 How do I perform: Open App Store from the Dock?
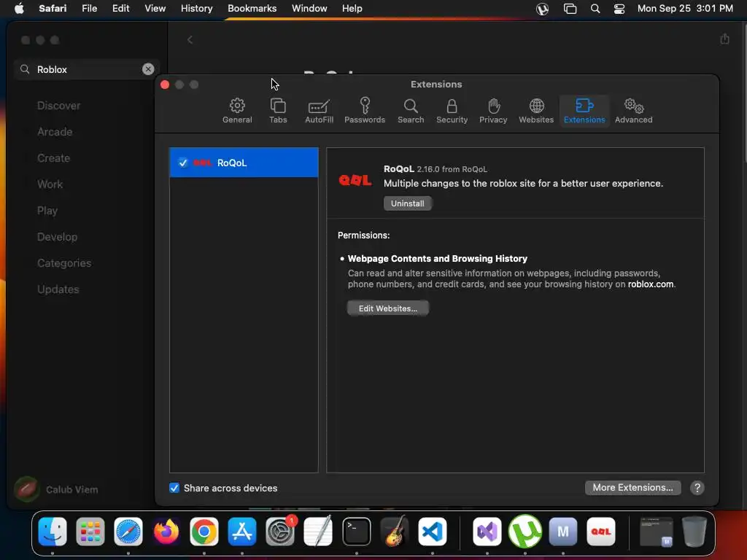click(x=242, y=532)
